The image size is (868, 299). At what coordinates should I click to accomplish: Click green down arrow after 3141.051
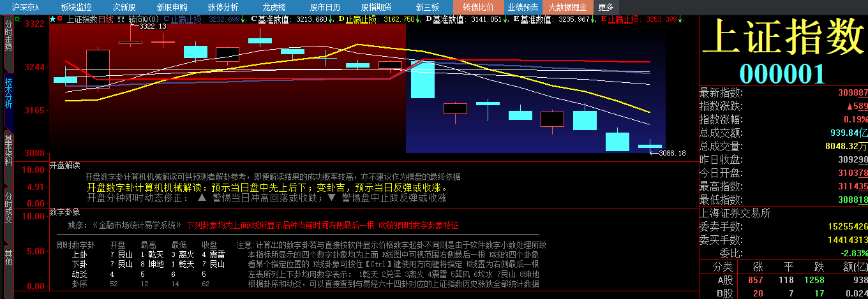click(505, 19)
